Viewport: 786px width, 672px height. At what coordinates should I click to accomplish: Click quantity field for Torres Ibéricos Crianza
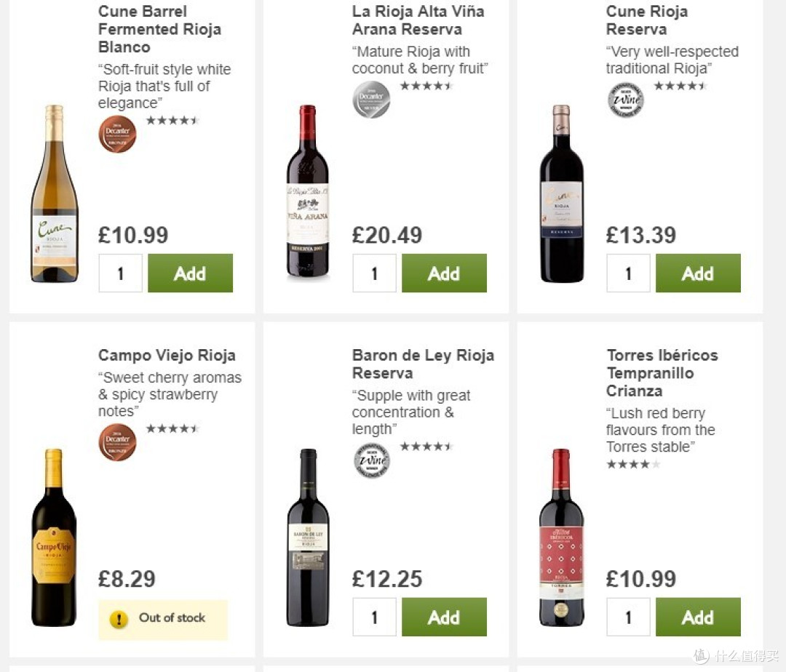pos(628,617)
